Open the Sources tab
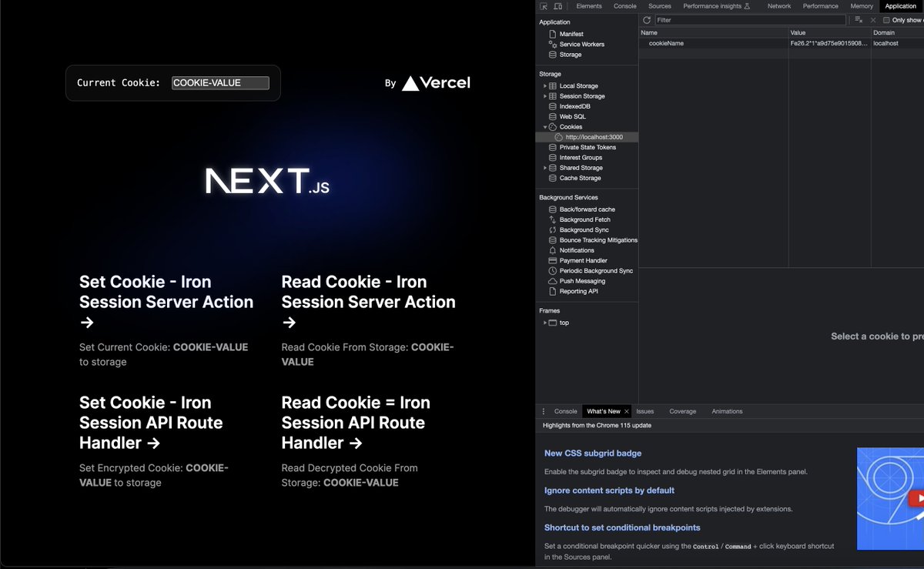Viewport: 924px width, 569px height. pos(660,6)
